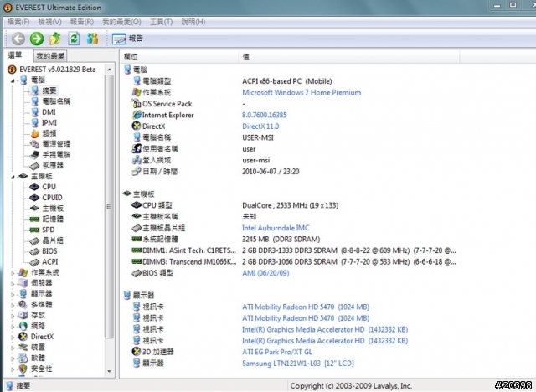The height and width of the screenshot is (392, 536).
Task: Select the DualCore, 2533 MHz value
Action: point(291,205)
